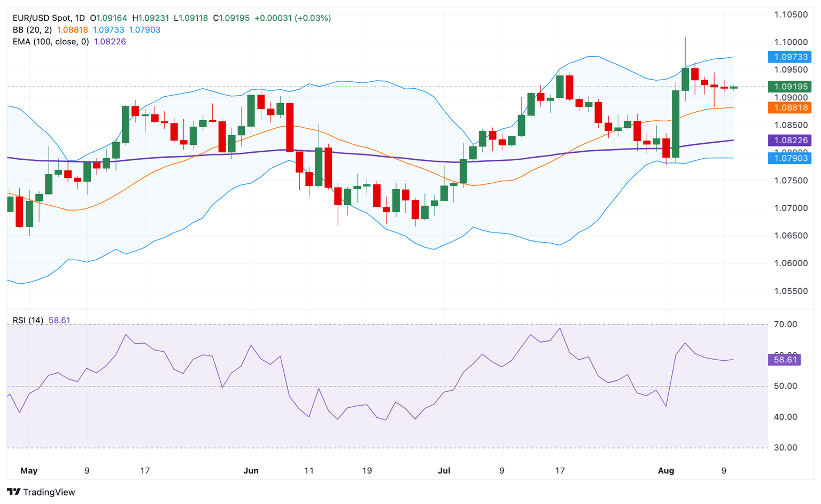Click the May label on time axis
This screenshot has height=504, width=821.
pos(29,471)
